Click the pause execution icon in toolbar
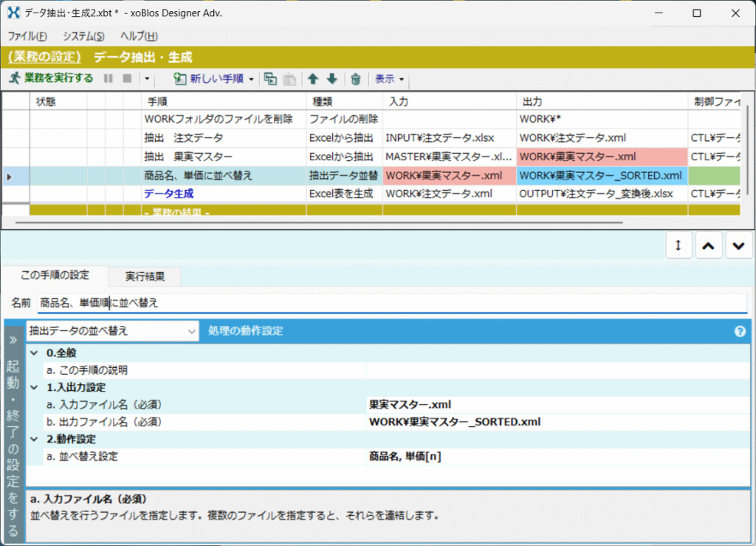The image size is (756, 546). pyautogui.click(x=109, y=78)
